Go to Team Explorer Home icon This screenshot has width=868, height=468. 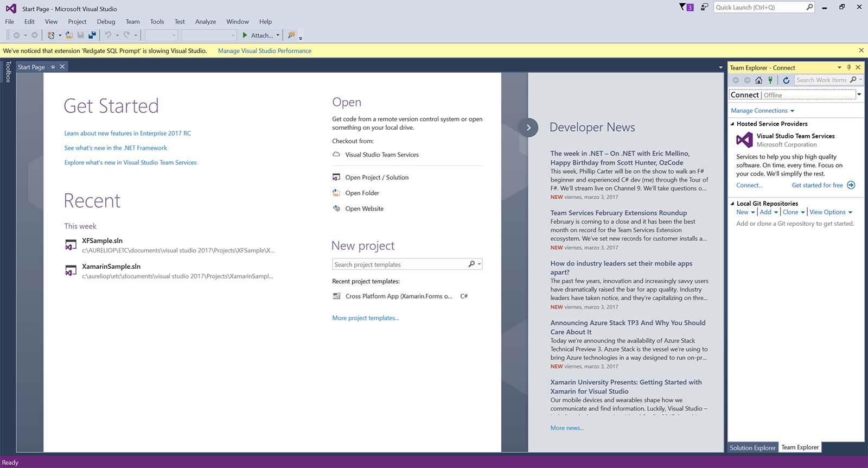(758, 80)
